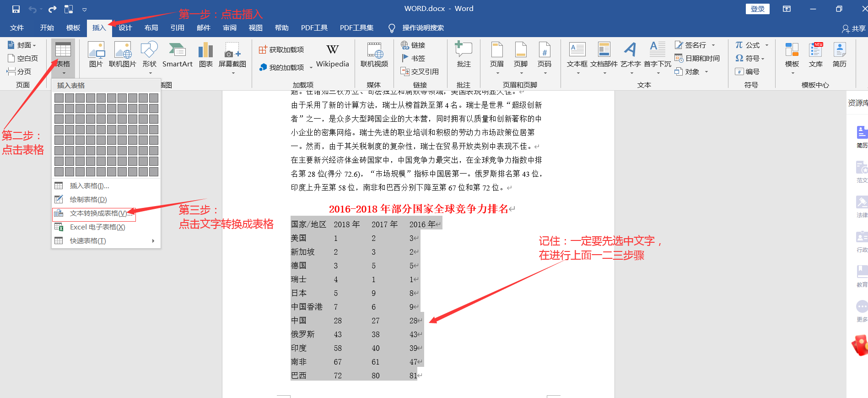Choose 文本转换成表格(V) menu entry
868x398 pixels.
coord(106,213)
